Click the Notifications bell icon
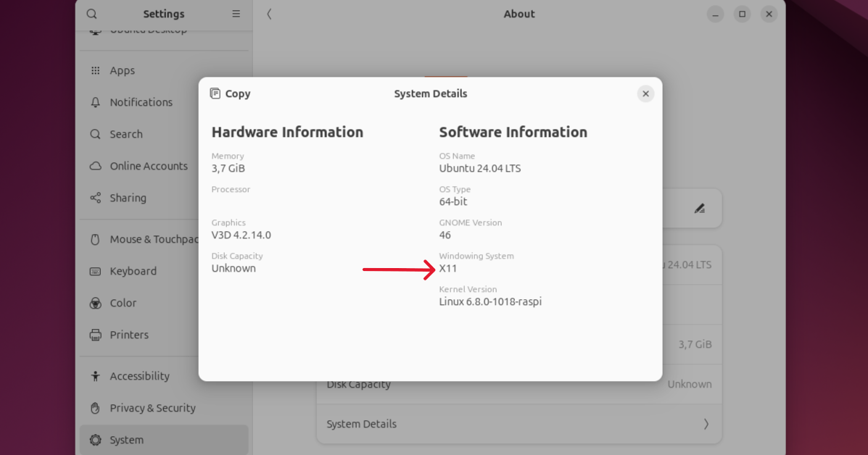Screen dimensions: 868x455 tap(95, 102)
